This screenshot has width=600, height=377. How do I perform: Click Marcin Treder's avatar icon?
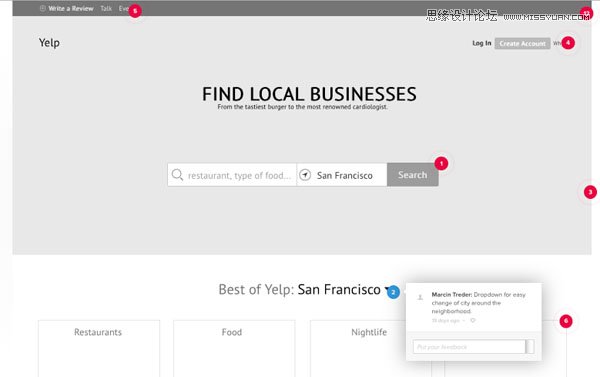point(420,297)
